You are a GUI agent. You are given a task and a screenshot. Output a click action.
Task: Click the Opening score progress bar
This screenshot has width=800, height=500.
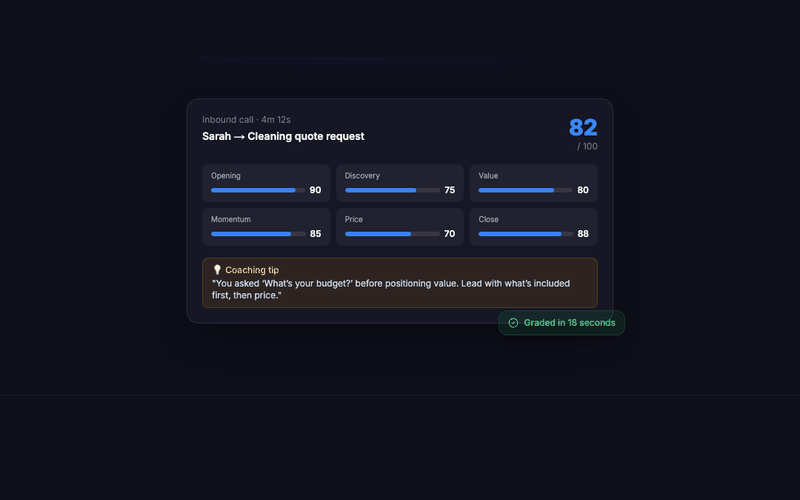258,190
